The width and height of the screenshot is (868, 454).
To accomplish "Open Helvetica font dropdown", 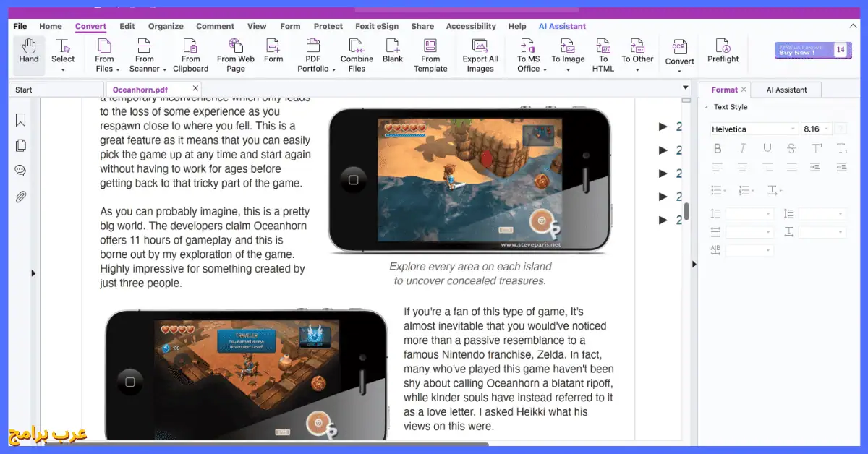I will click(753, 129).
